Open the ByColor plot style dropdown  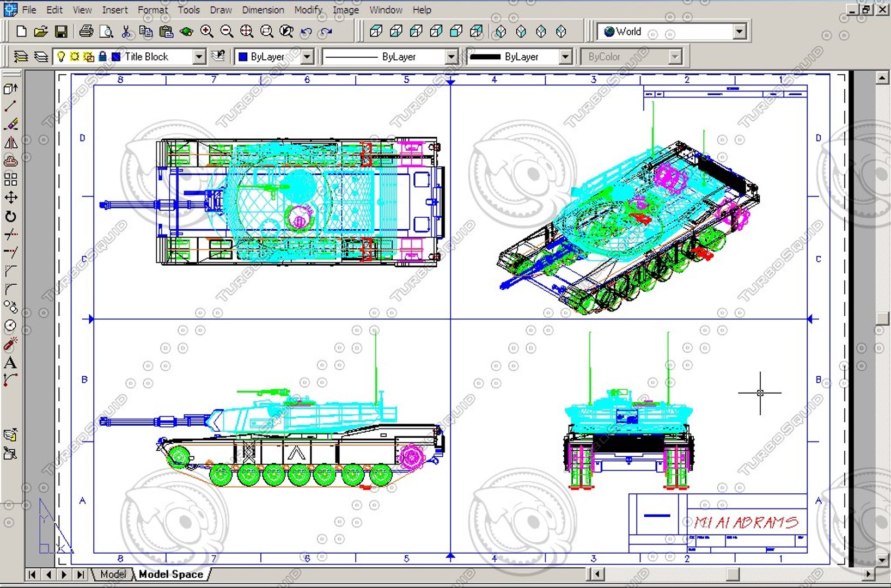point(675,57)
